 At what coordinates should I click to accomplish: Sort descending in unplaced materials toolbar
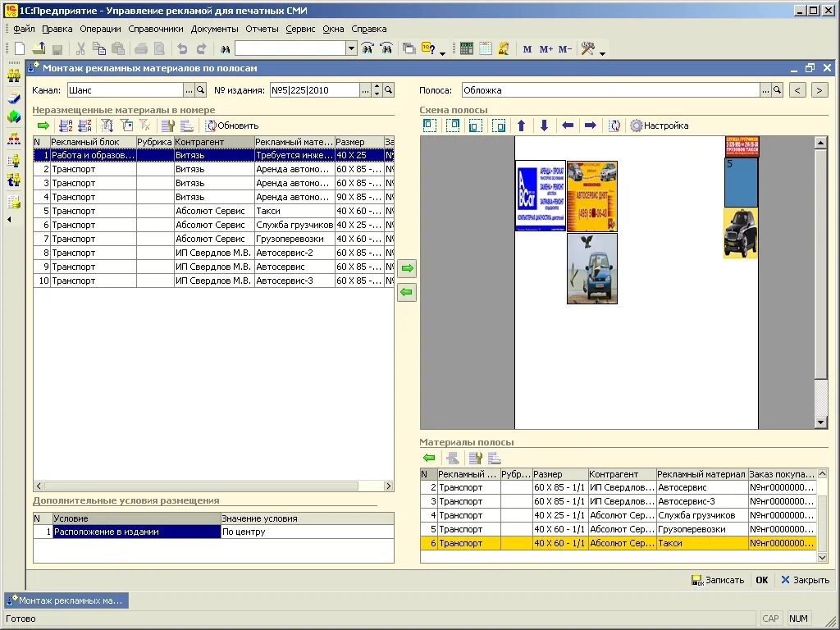click(85, 126)
